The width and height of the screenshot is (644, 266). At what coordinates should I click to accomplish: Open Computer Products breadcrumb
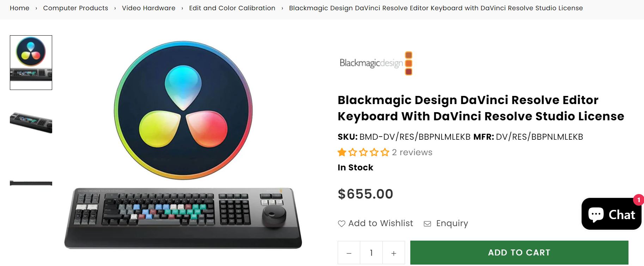[x=75, y=8]
